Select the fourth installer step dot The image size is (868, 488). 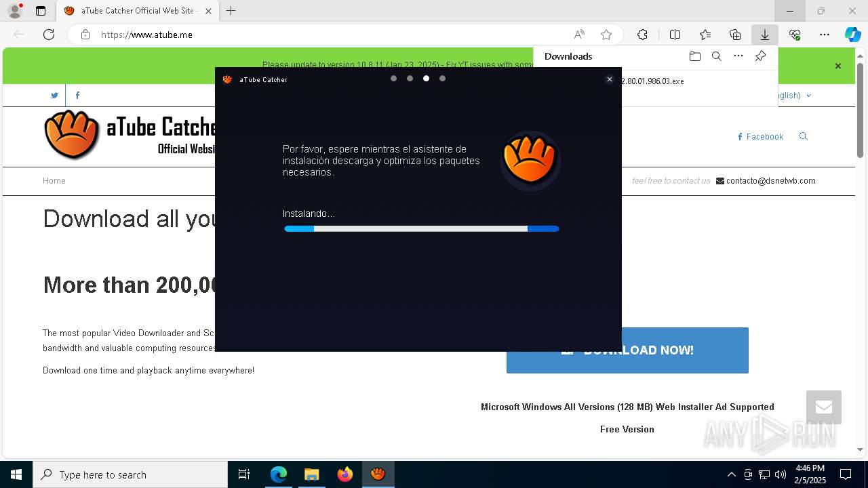pyautogui.click(x=442, y=79)
